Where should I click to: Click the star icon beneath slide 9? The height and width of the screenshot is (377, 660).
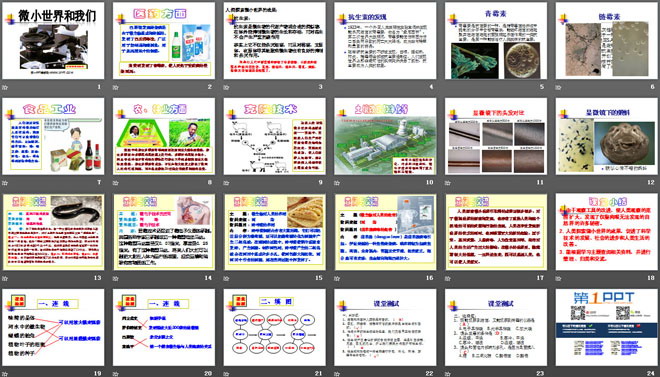226,183
